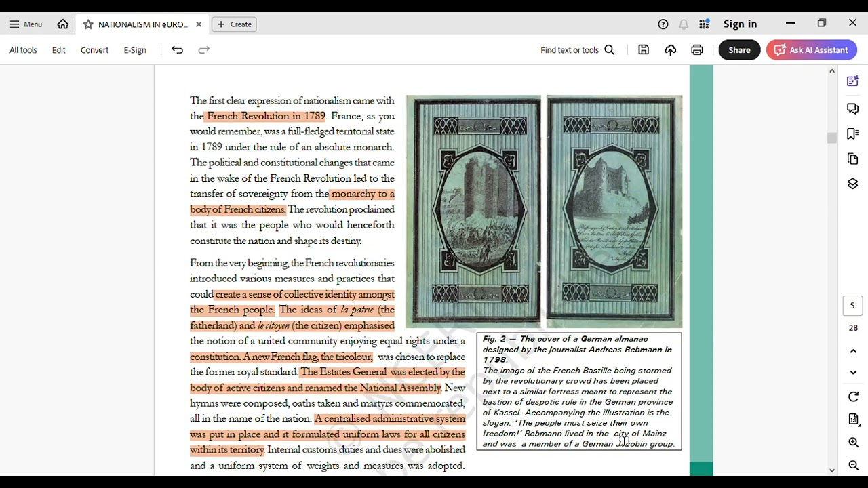
Task: Click the right Kassel fortress almanac image
Action: click(x=614, y=211)
